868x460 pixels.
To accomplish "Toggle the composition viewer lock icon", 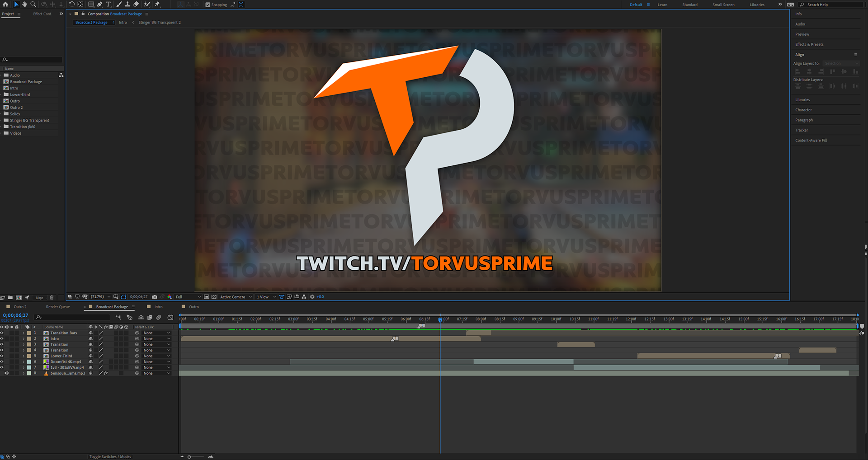I will point(83,14).
